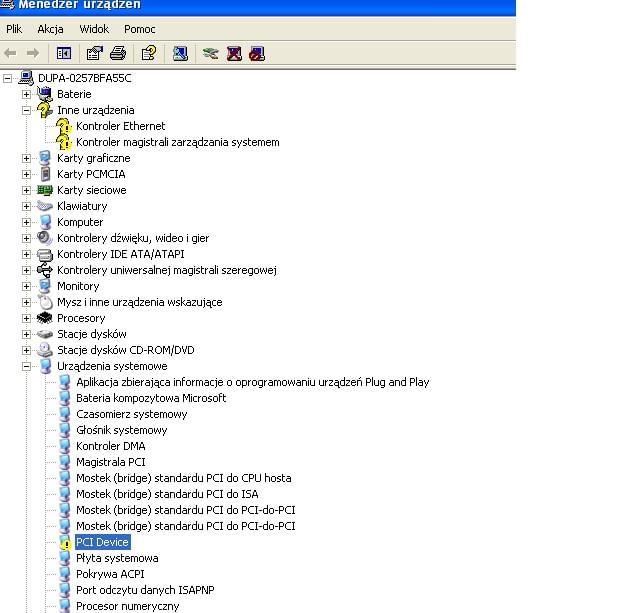The width and height of the screenshot is (640, 613).
Task: Collapse the Urządzenia systemowe category
Action: click(x=27, y=366)
